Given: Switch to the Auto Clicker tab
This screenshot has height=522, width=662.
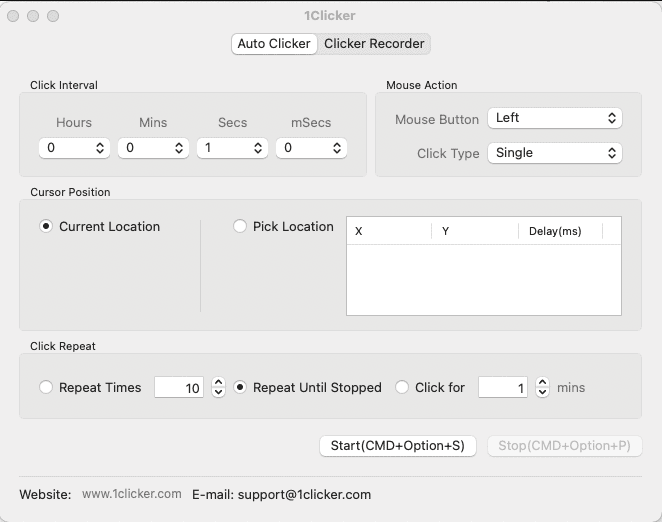Looking at the screenshot, I should pyautogui.click(x=274, y=44).
